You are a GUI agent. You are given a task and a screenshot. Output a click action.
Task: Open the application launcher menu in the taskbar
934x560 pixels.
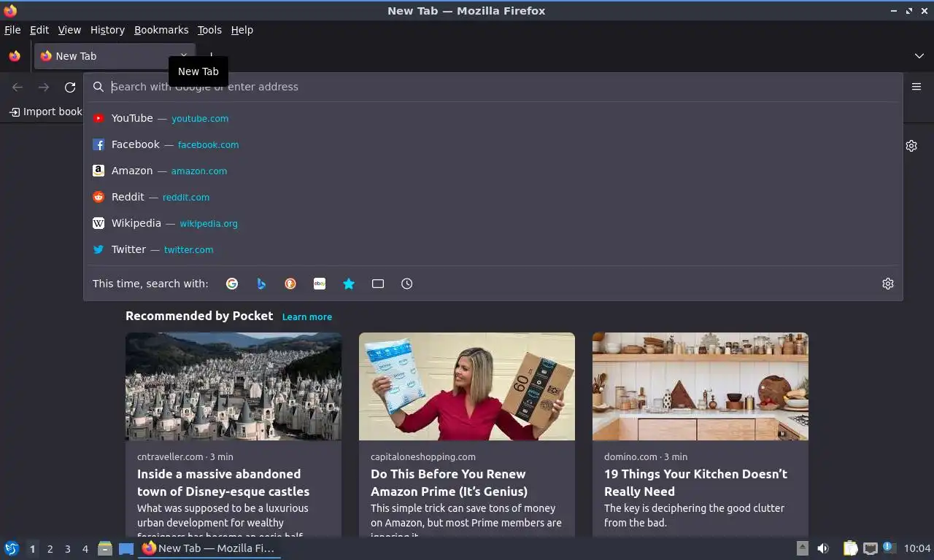pyautogui.click(x=12, y=548)
